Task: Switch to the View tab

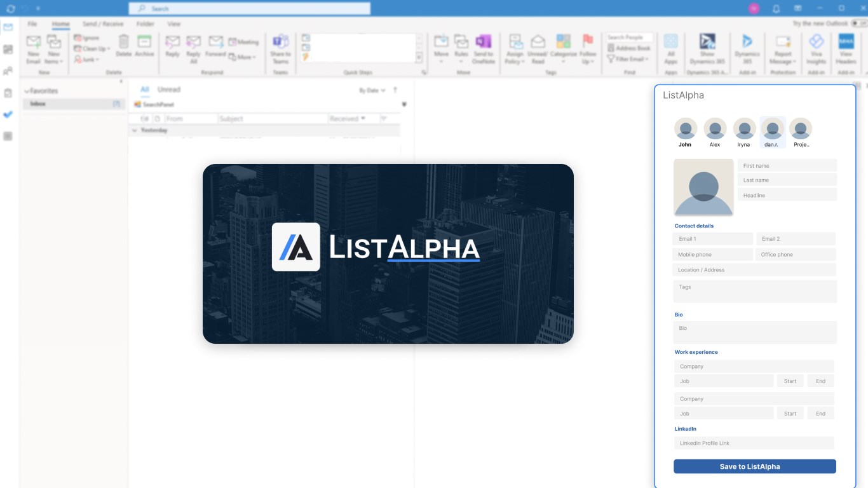Action: tap(173, 24)
